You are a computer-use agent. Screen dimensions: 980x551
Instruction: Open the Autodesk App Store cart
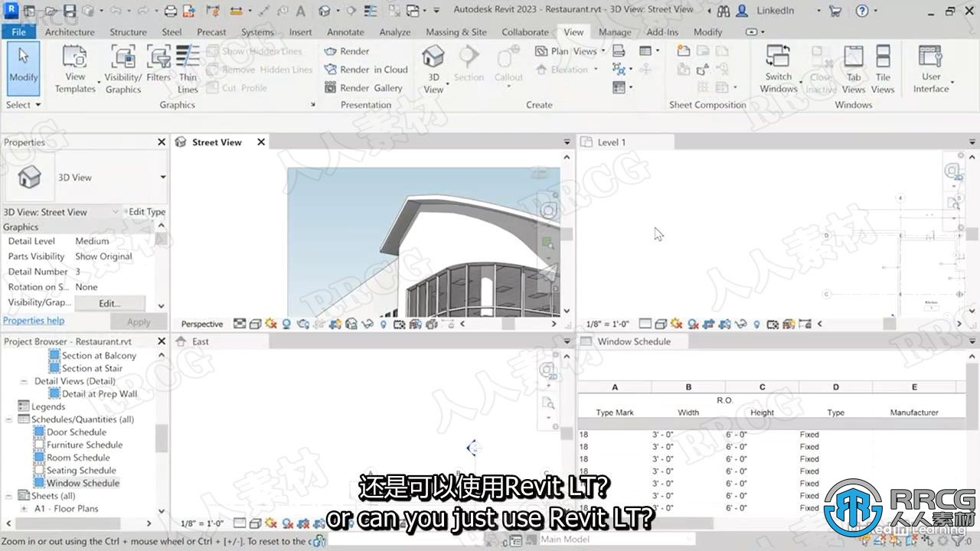(835, 11)
